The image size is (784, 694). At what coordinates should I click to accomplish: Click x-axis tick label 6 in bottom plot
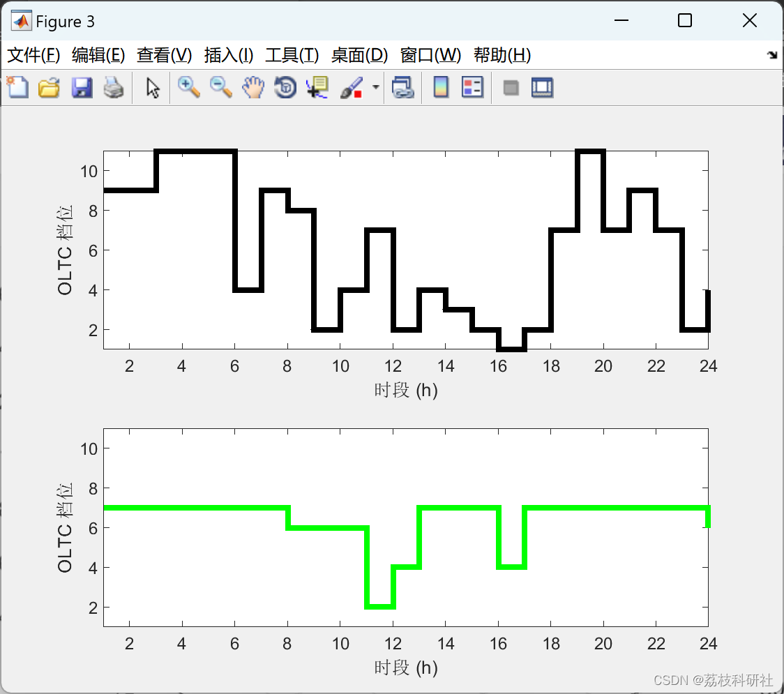pos(234,644)
